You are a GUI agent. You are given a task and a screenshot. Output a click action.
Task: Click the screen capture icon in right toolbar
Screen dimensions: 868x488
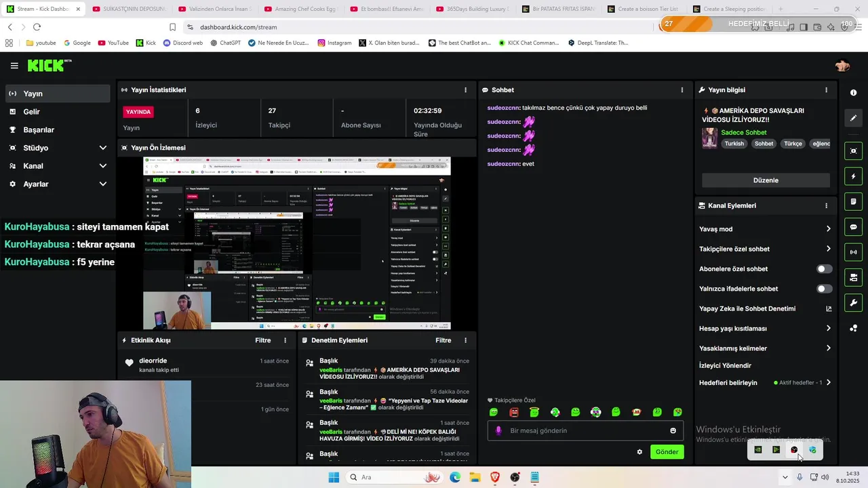[853, 150]
